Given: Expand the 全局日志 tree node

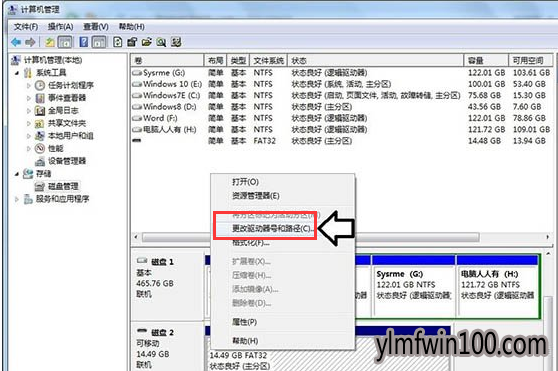Looking at the screenshot, I should [29, 111].
